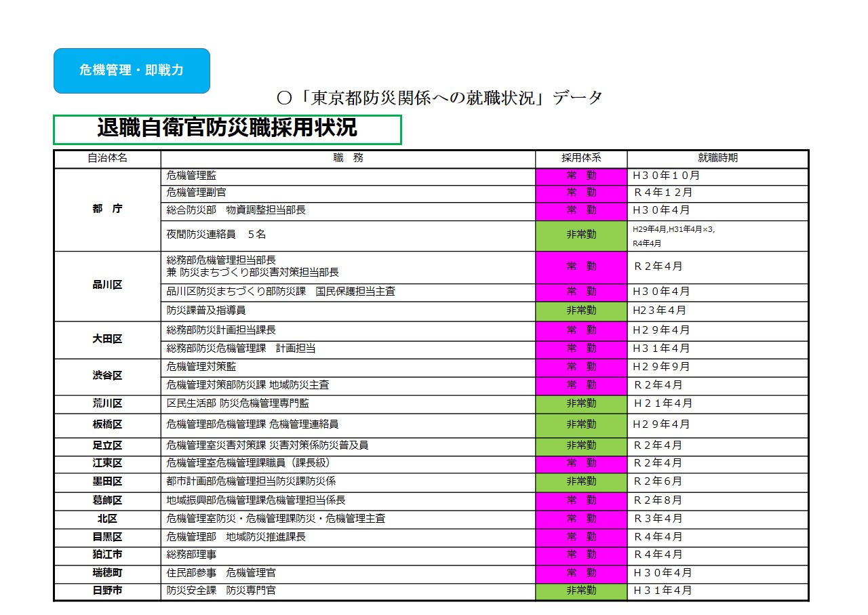Select 総務部防災危機管理課 計画担当 cell
This screenshot has width=868, height=615.
349,349
